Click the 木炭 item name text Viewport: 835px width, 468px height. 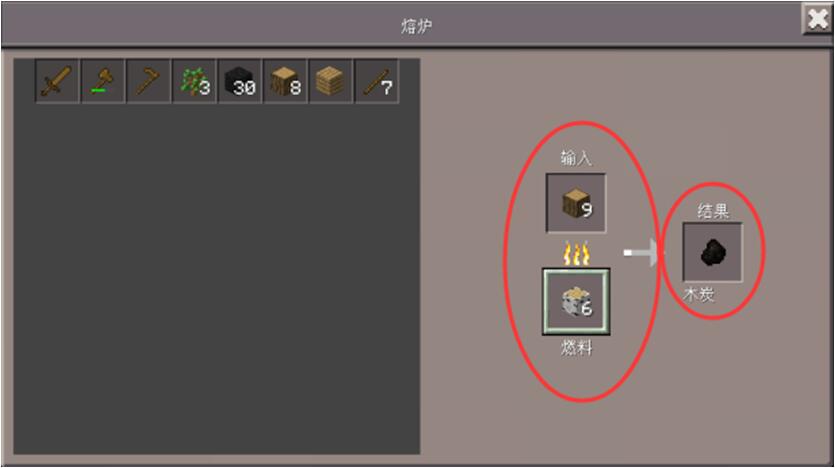[699, 294]
